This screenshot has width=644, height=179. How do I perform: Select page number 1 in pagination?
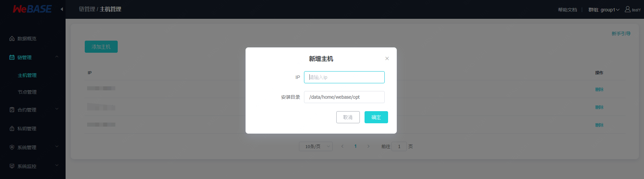click(x=355, y=146)
